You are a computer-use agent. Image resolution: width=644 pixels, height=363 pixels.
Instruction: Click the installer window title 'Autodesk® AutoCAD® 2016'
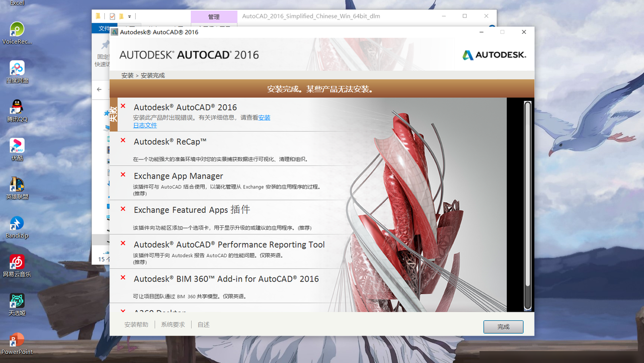159,32
